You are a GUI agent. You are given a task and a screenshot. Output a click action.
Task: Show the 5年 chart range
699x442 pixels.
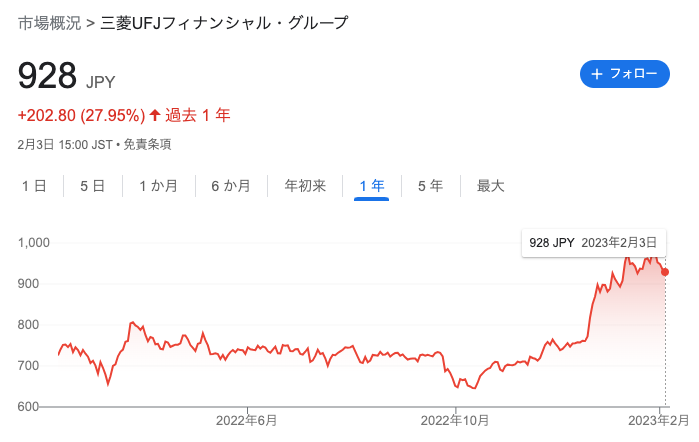click(x=431, y=186)
